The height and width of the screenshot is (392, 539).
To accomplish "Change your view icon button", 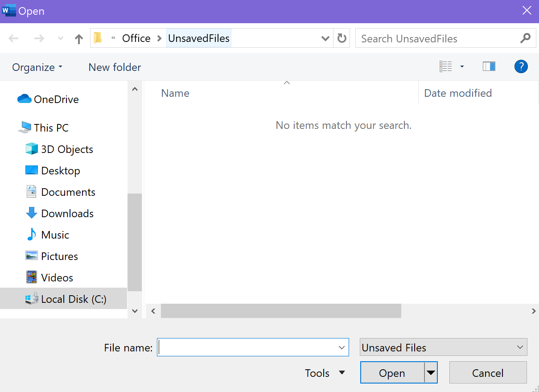I will click(446, 66).
